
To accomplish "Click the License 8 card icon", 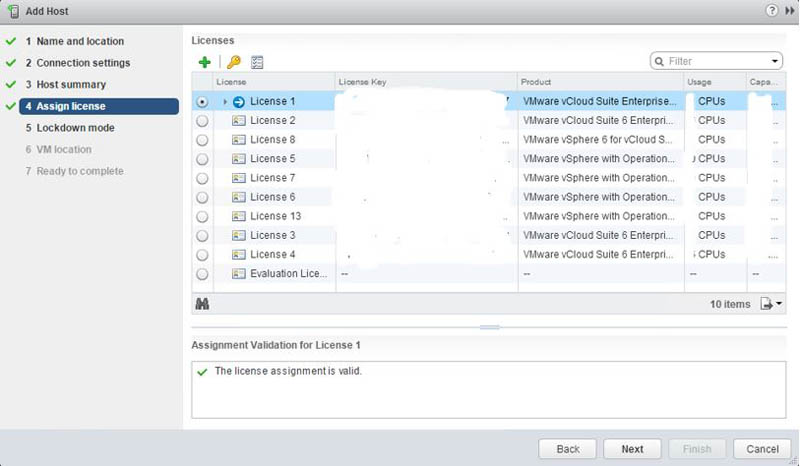I will [x=238, y=140].
